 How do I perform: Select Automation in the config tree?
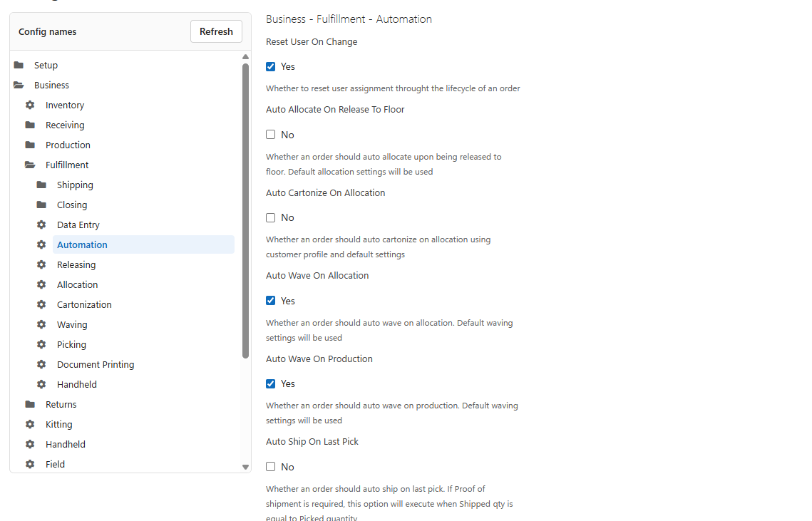[x=143, y=245]
